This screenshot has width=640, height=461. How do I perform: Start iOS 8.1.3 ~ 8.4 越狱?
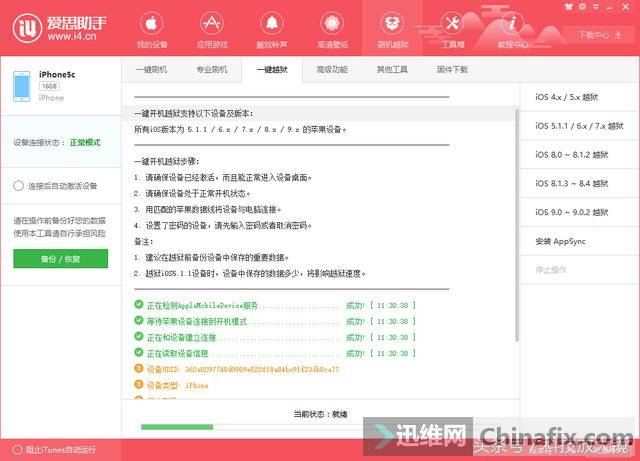click(x=580, y=183)
